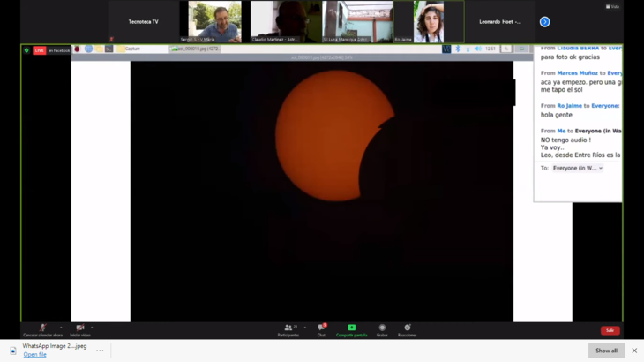The width and height of the screenshot is (644, 362).
Task: Click the red Salir button
Action: (x=610, y=330)
